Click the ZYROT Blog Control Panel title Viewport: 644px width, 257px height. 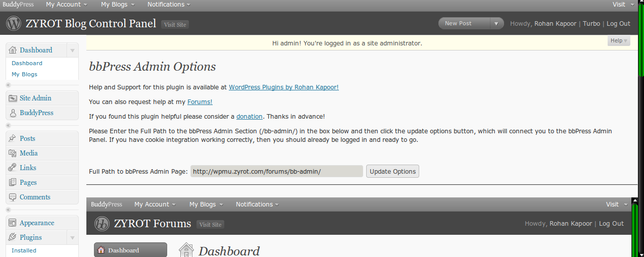coord(91,23)
